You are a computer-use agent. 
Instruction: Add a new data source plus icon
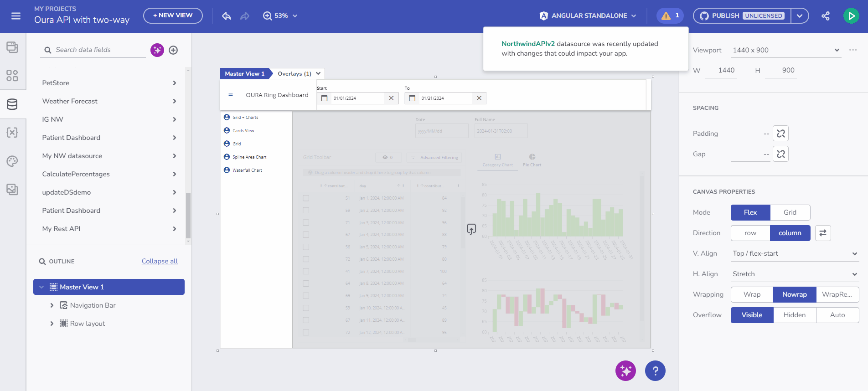pyautogui.click(x=173, y=50)
